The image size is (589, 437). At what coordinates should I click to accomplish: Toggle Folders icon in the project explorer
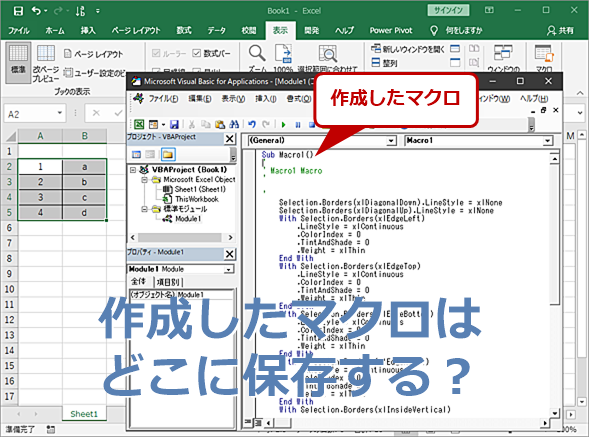tap(168, 154)
